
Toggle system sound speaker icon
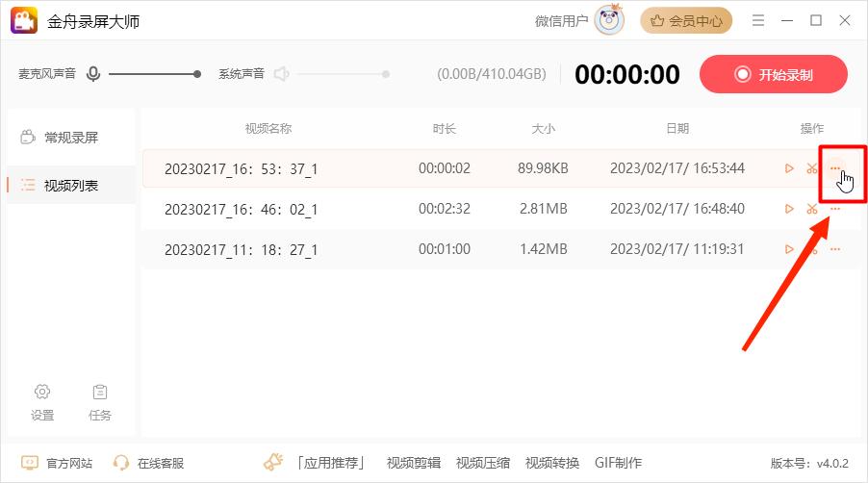pyautogui.click(x=281, y=73)
